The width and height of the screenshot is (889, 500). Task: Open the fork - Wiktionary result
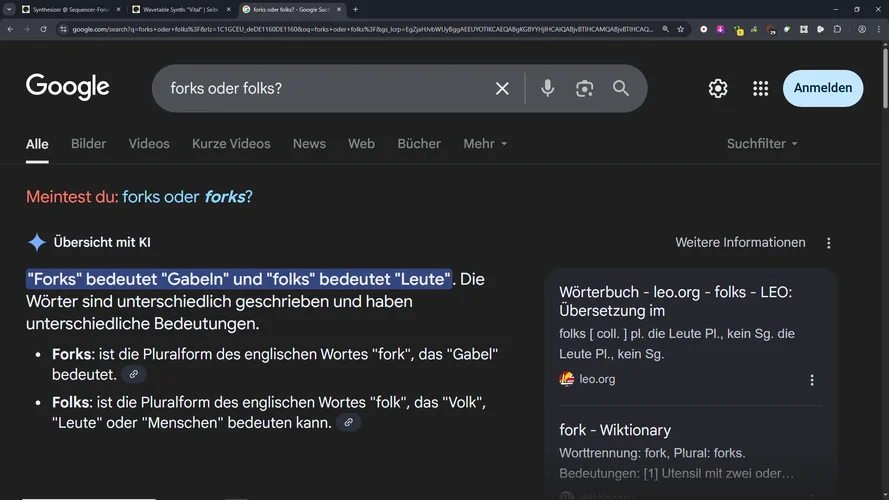point(615,430)
